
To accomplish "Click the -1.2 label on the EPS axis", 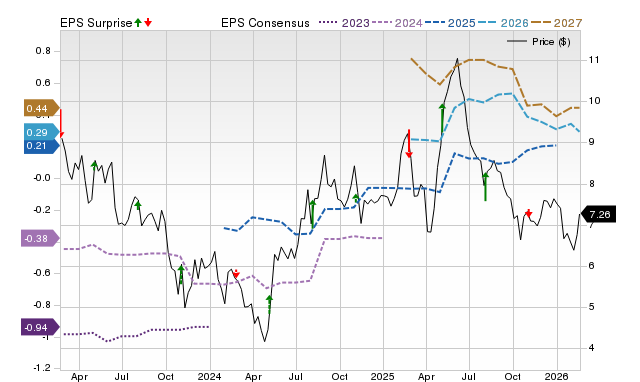I will pyautogui.click(x=42, y=368).
